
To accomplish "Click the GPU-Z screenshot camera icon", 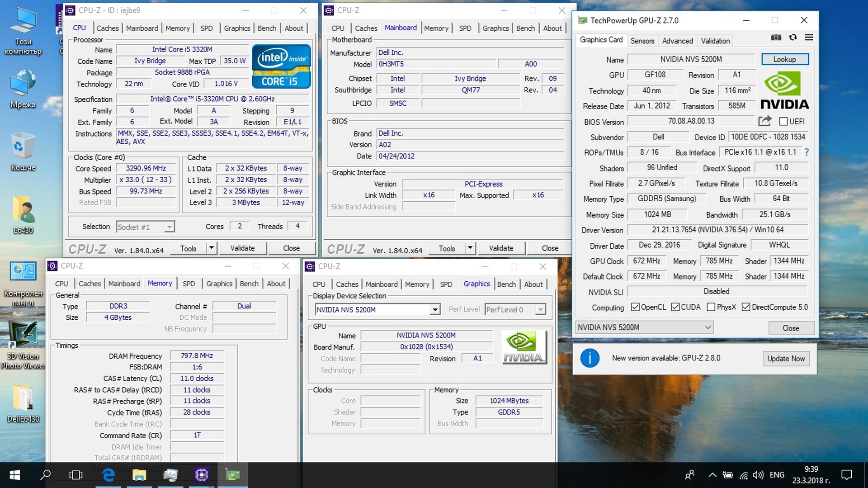I will pyautogui.click(x=776, y=38).
